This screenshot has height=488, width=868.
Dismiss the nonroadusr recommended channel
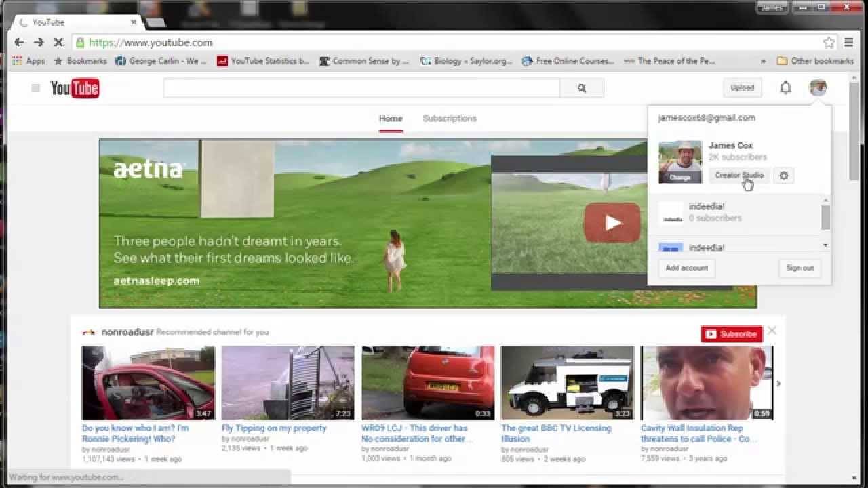tap(772, 331)
